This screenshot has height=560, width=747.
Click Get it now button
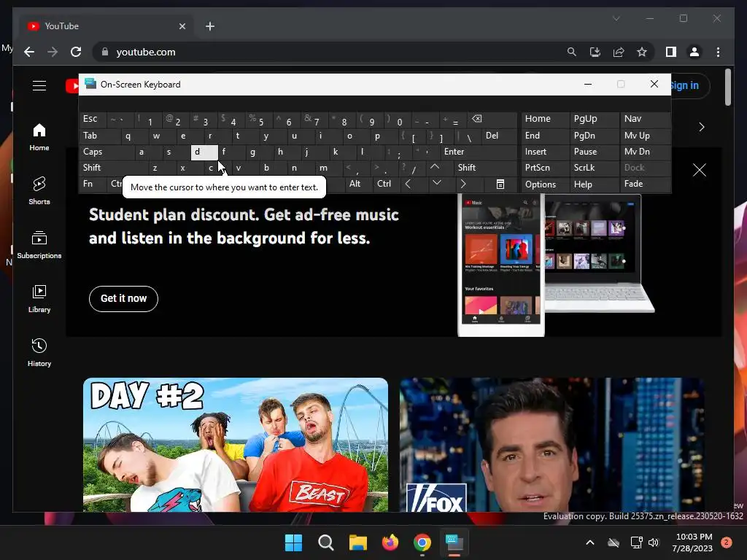pyautogui.click(x=123, y=298)
